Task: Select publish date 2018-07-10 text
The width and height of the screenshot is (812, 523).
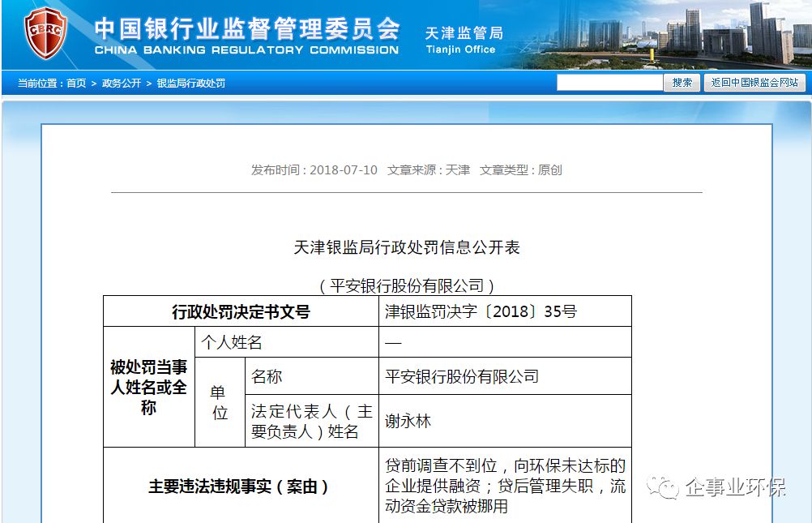Action: tap(344, 170)
